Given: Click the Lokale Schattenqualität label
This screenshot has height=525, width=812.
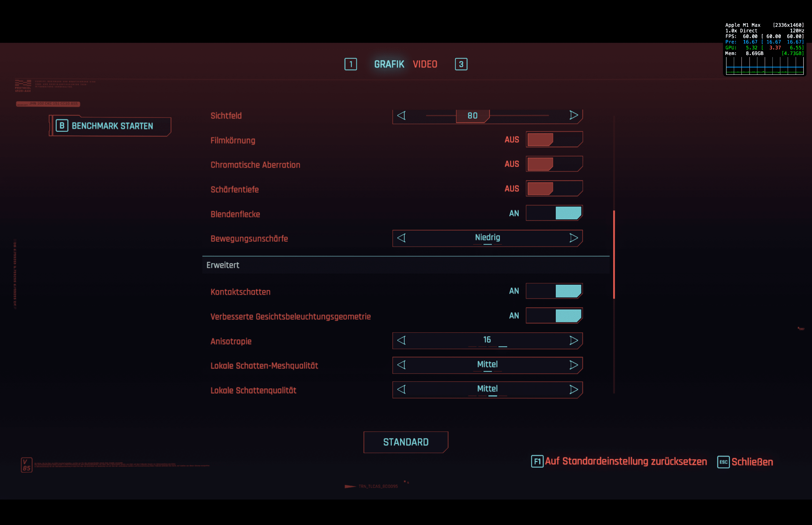Looking at the screenshot, I should (x=253, y=390).
